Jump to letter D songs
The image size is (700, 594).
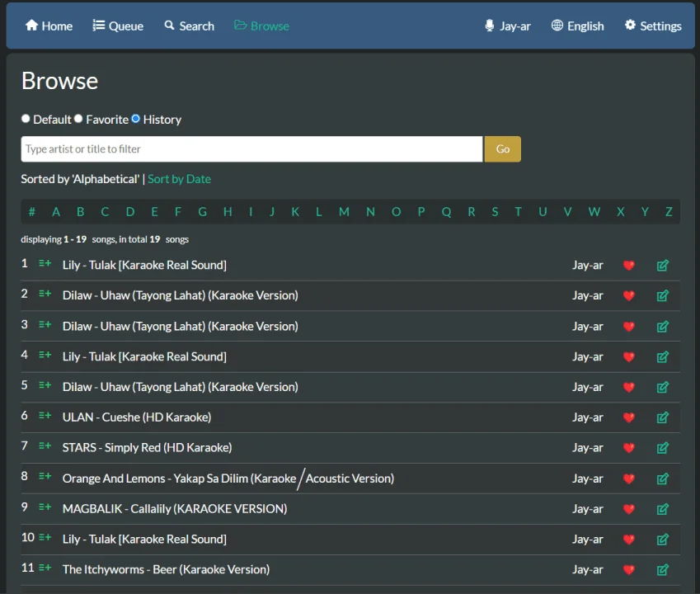[x=130, y=212]
